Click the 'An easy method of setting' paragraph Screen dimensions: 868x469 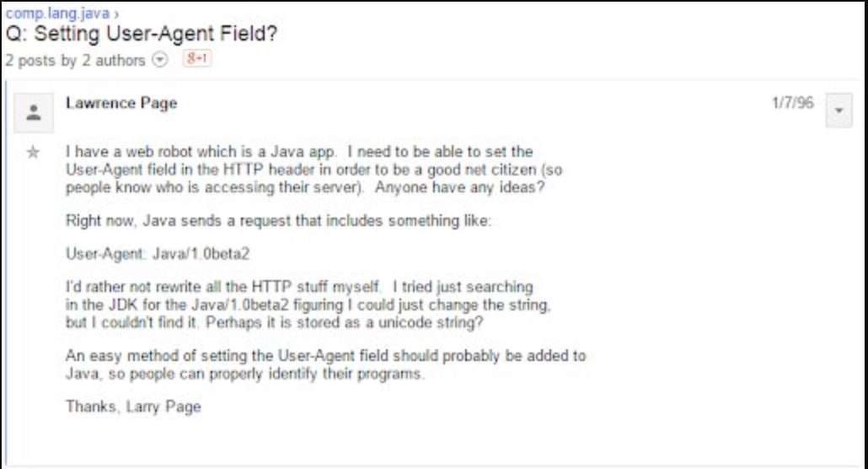pyautogui.click(x=325, y=364)
